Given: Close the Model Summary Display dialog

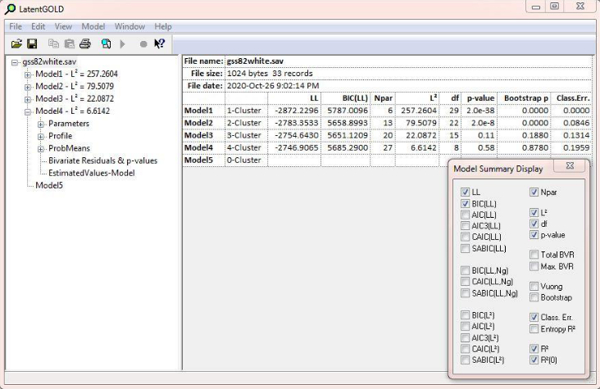Looking at the screenshot, I should [569, 166].
